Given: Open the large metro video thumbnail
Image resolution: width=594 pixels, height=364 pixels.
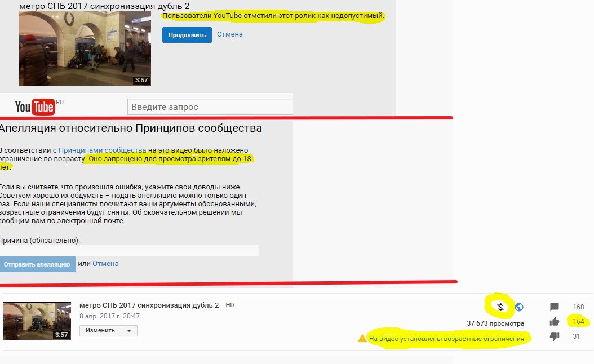Looking at the screenshot, I should point(85,48).
